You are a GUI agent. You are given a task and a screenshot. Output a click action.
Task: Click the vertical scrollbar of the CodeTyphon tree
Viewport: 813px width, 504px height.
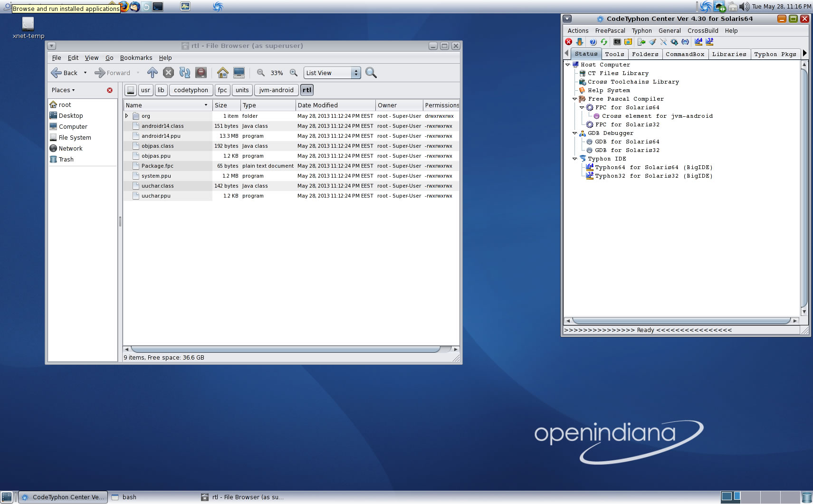click(804, 188)
